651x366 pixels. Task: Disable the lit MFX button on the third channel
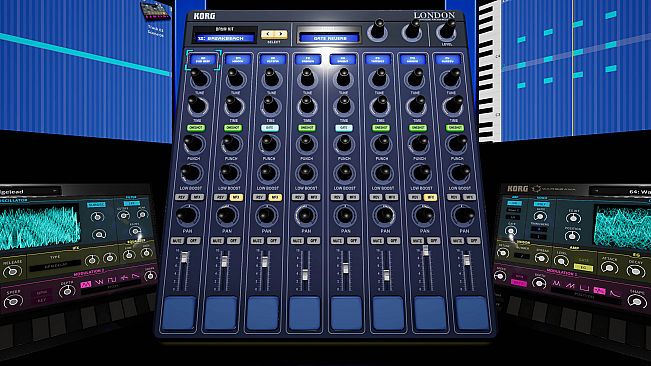(274, 198)
